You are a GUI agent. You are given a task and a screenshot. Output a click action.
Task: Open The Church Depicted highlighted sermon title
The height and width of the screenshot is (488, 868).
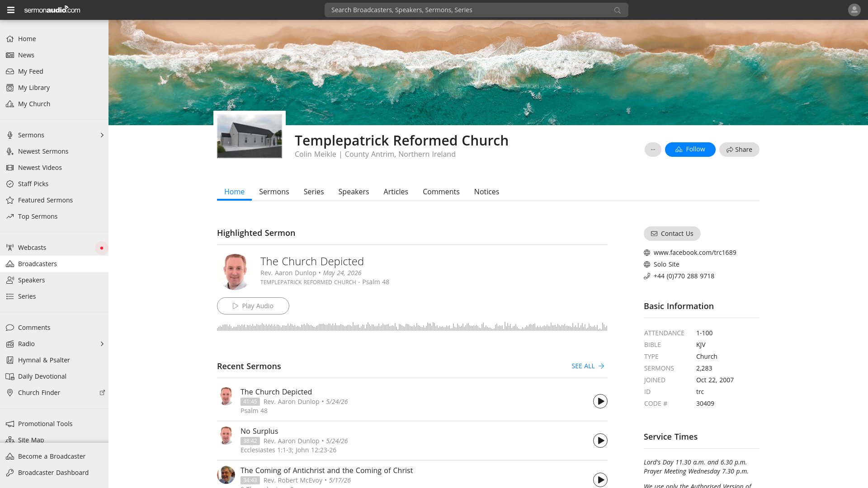pyautogui.click(x=312, y=261)
